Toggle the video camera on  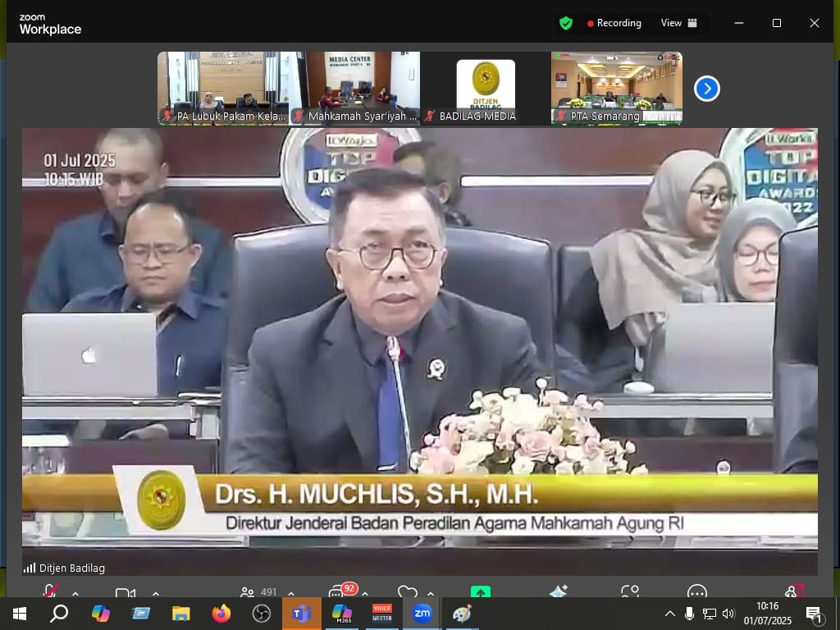point(125,592)
